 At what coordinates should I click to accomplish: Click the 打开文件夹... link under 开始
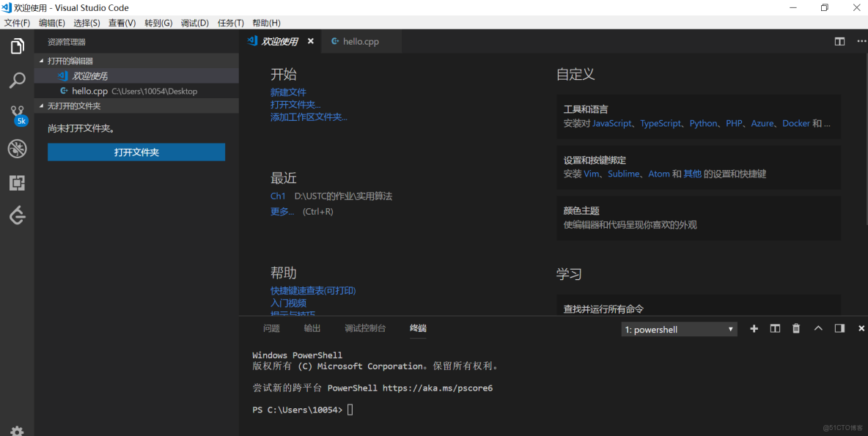tap(295, 105)
